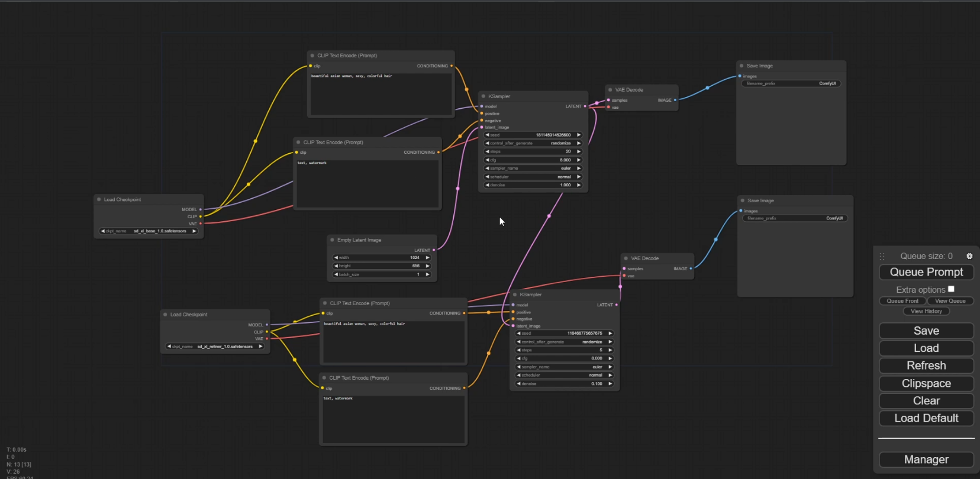Screen dimensions: 980x479
Task: Increase batch_size with its right arrow
Action: [427, 274]
